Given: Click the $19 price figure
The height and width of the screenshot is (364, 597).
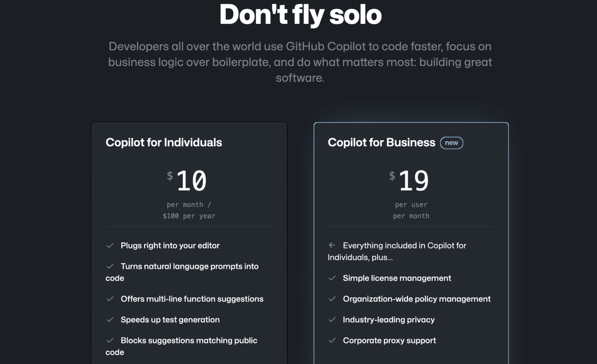Looking at the screenshot, I should (x=409, y=181).
